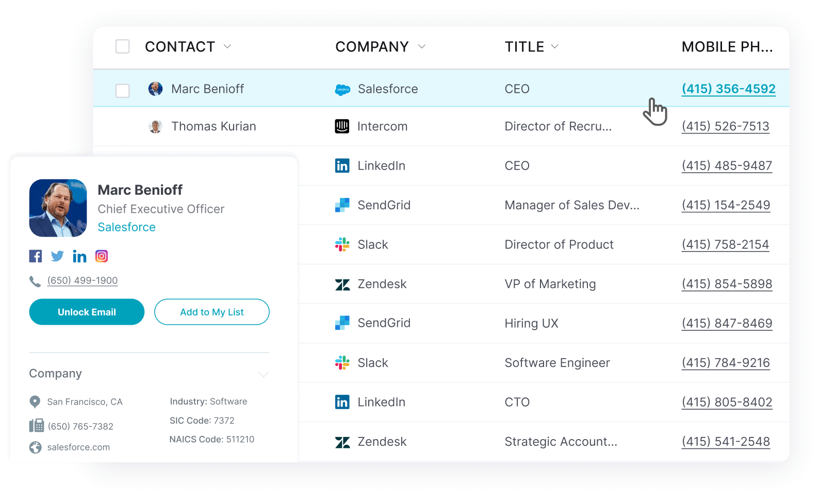Click mobile number (415) 847-8469

coord(727,323)
